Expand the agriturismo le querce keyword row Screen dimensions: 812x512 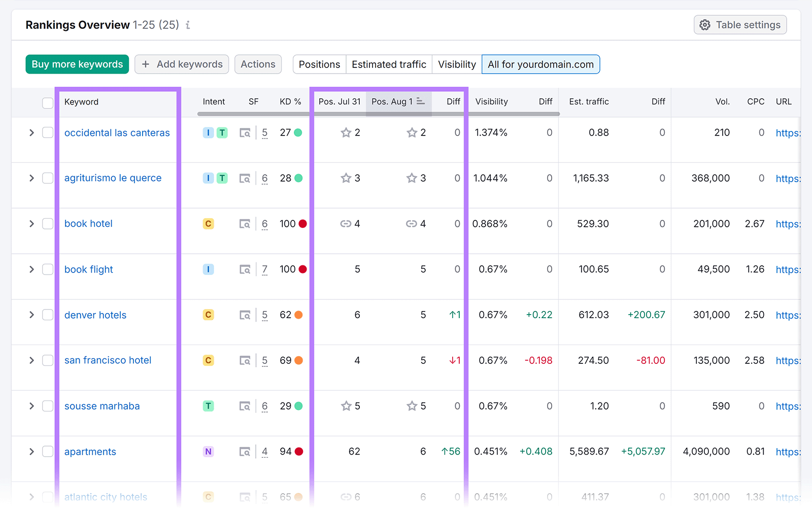click(x=31, y=178)
